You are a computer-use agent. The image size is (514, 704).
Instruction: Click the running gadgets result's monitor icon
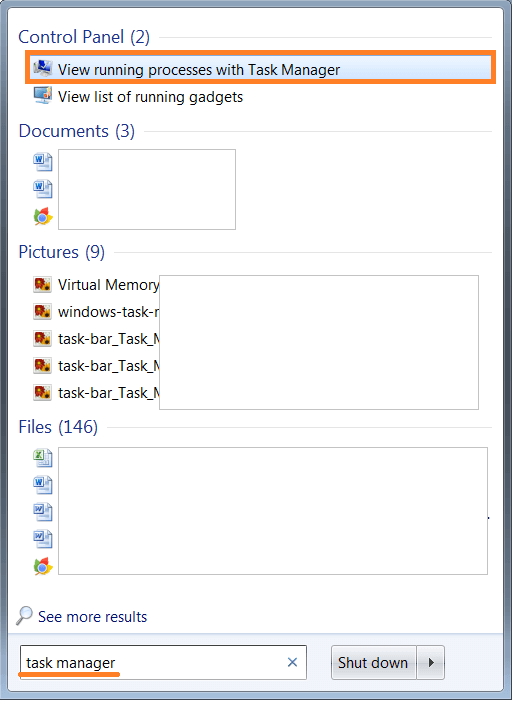43,95
